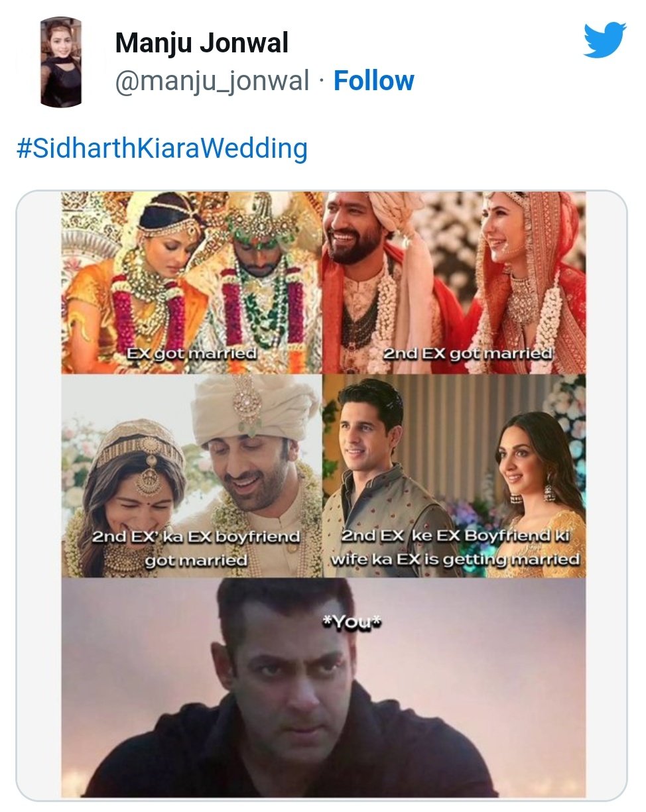Open the '2nd EX got married' meme panel
The width and height of the screenshot is (646, 812).
454,283
